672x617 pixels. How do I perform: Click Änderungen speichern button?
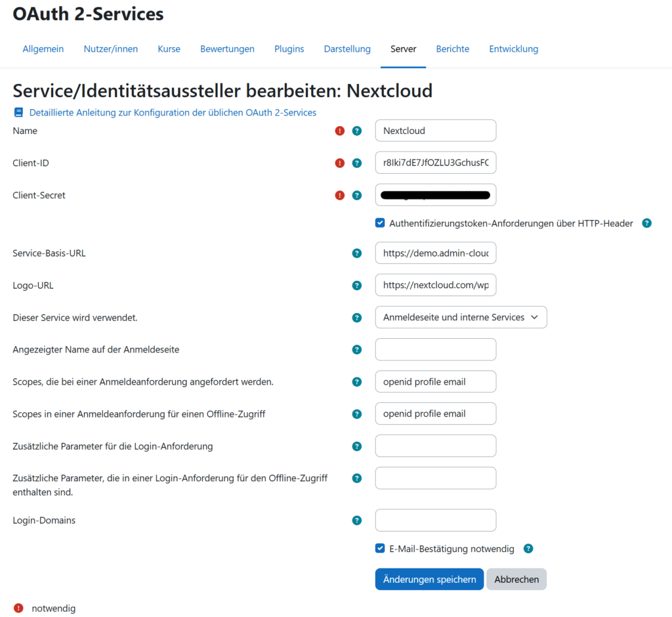(429, 580)
